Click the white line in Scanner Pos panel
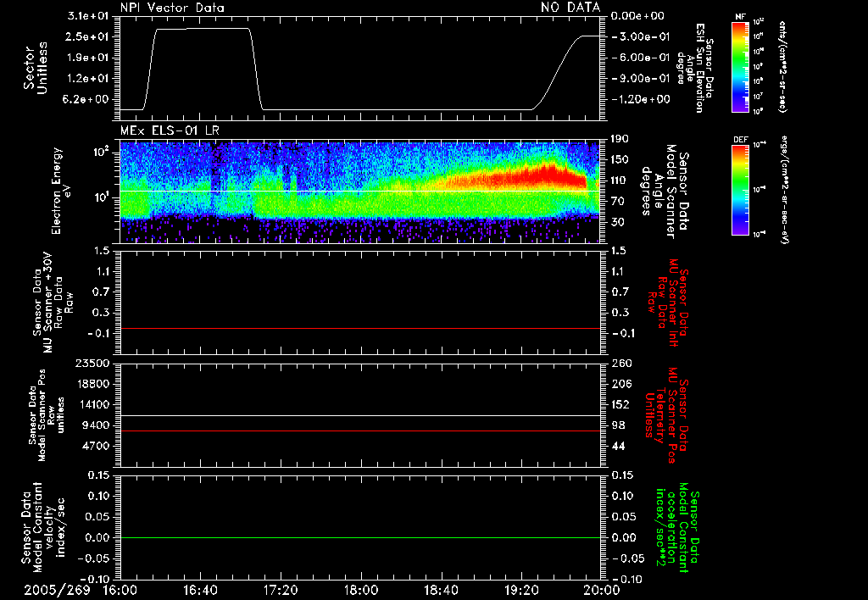 coord(359,416)
